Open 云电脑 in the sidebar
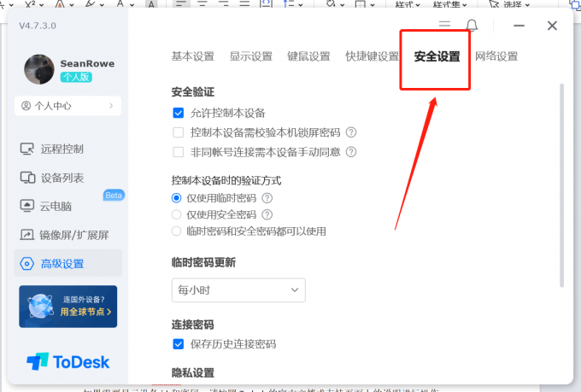581x392 pixels. click(45, 206)
